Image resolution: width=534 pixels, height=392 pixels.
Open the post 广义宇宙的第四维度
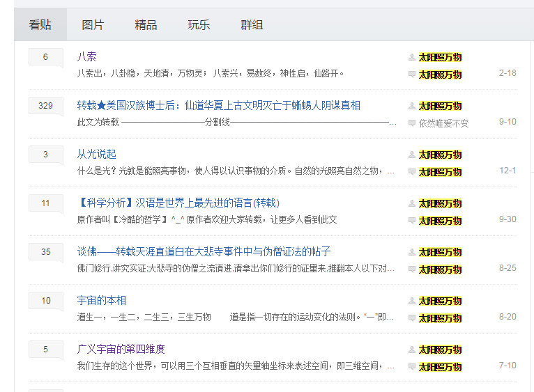coord(121,349)
